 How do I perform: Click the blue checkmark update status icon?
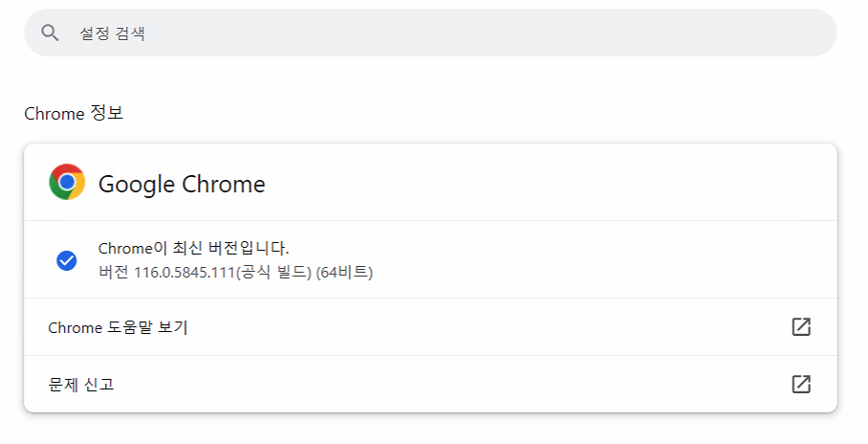click(x=67, y=260)
